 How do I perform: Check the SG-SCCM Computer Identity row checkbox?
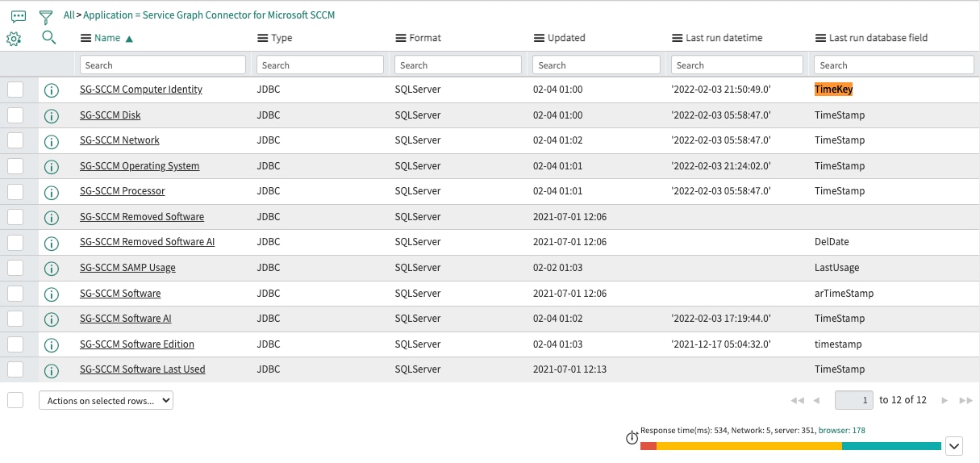coord(15,90)
